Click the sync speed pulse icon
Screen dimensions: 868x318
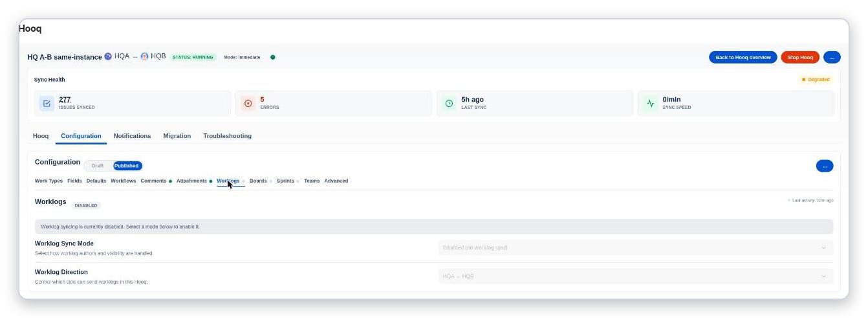(x=651, y=104)
